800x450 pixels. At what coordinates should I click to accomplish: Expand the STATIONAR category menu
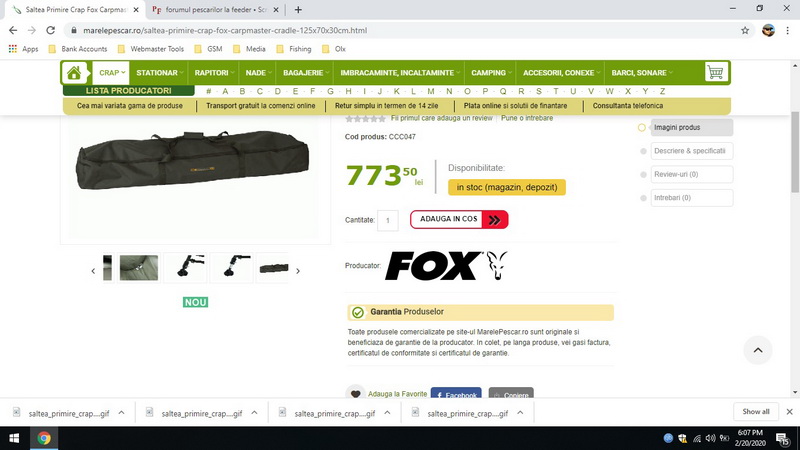coord(159,73)
